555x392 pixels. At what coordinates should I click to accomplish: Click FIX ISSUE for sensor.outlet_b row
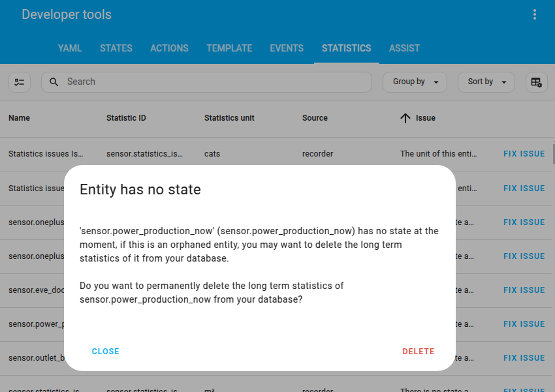pyautogui.click(x=524, y=357)
